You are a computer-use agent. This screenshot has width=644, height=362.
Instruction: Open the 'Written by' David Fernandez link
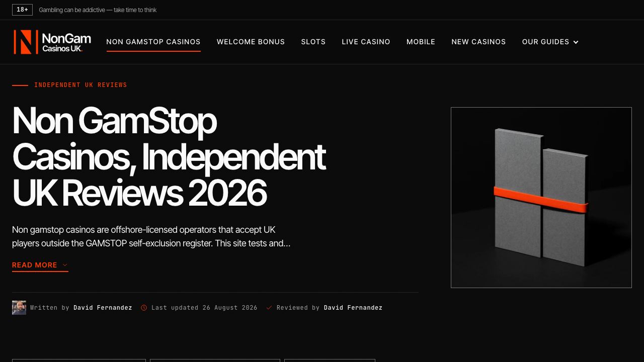103,308
